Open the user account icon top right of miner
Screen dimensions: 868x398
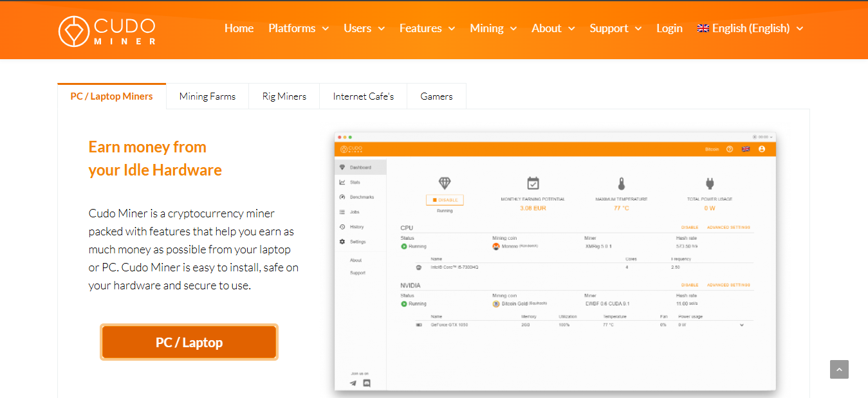tap(762, 149)
